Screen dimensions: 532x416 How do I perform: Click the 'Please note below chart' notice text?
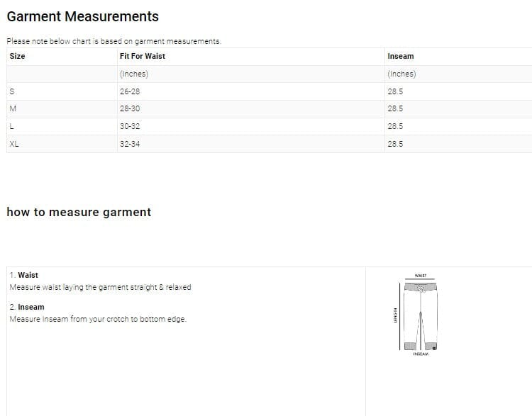tap(113, 41)
